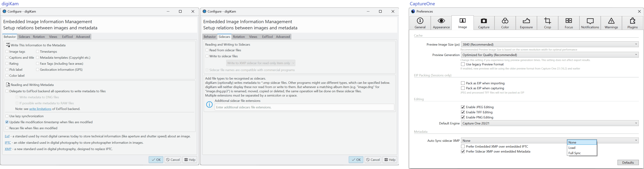Enable Captions and title checkbox

click(7, 58)
